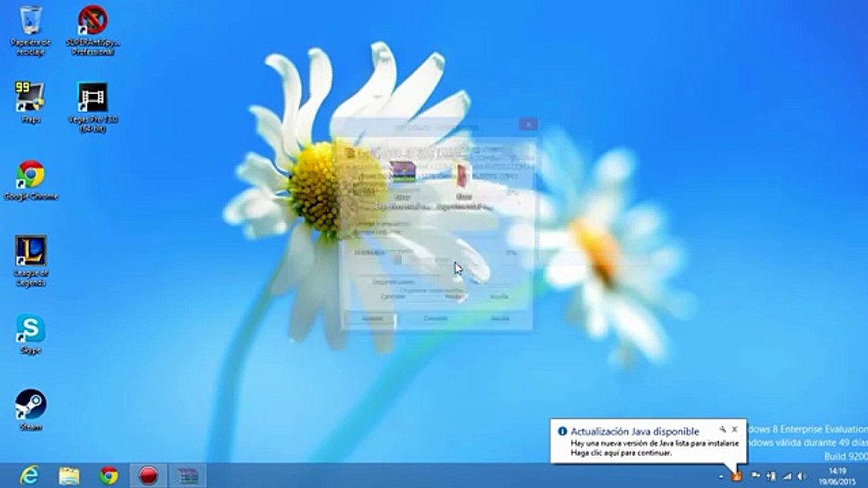The image size is (868, 488).
Task: Open the volume speaker tray icon
Action: point(802,476)
